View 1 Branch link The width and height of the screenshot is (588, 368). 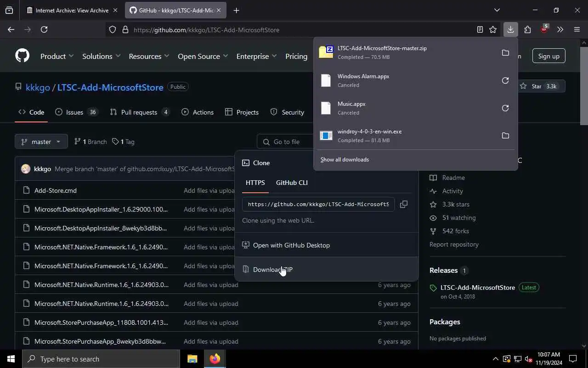[x=90, y=142]
